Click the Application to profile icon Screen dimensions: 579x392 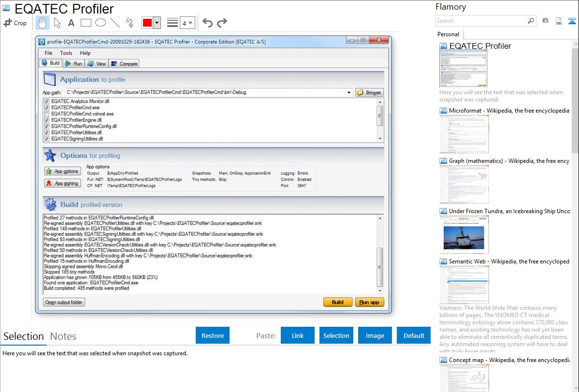[x=49, y=79]
